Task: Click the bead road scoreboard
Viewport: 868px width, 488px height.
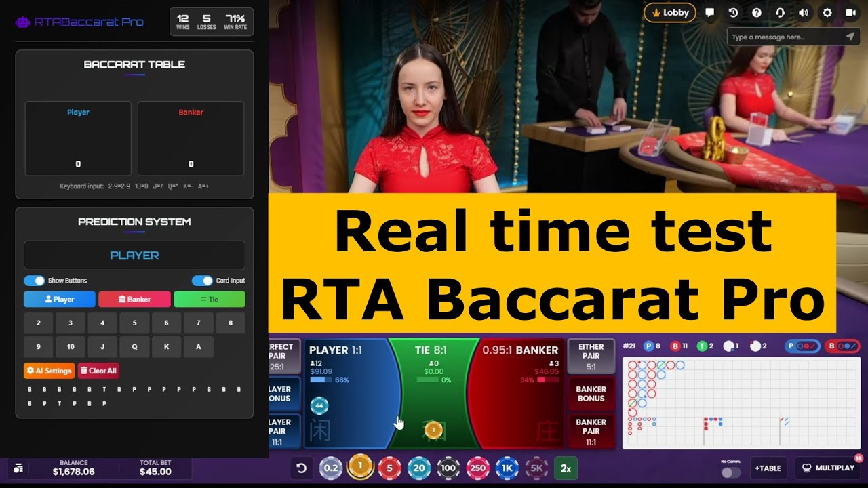Action: (741, 403)
